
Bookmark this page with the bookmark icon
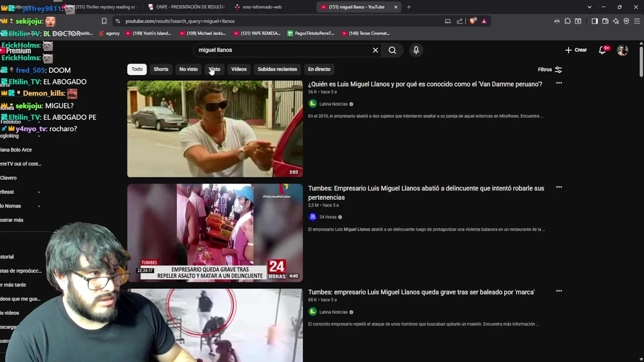point(104,21)
